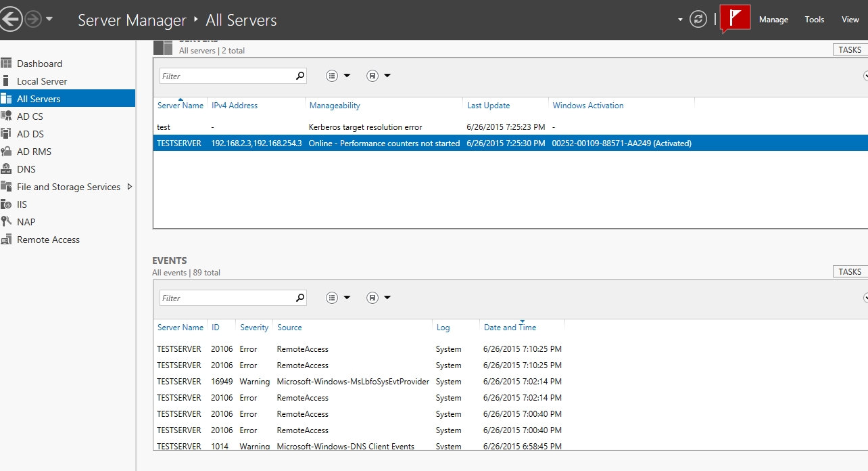Open save query icon in Events panel
This screenshot has height=471, width=868.
pyautogui.click(x=372, y=298)
